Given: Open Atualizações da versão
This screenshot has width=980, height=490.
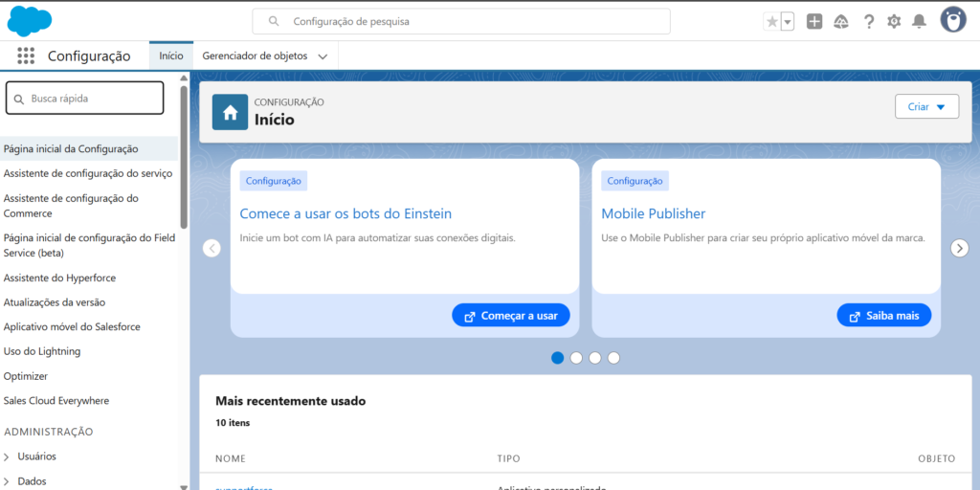Looking at the screenshot, I should tap(55, 301).
